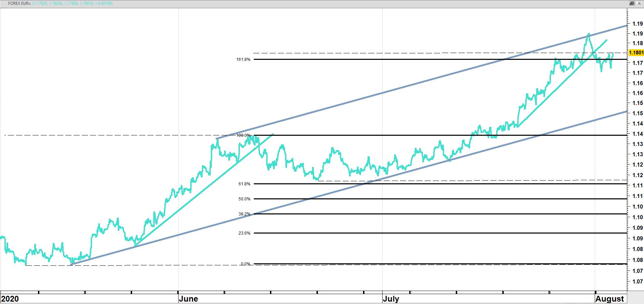This screenshot has height=304, width=644.
Task: Click the yellow 1.1801 current price tag
Action: point(636,53)
